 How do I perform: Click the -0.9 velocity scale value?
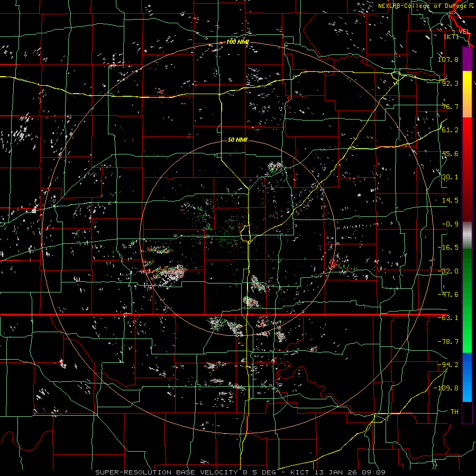click(x=450, y=224)
